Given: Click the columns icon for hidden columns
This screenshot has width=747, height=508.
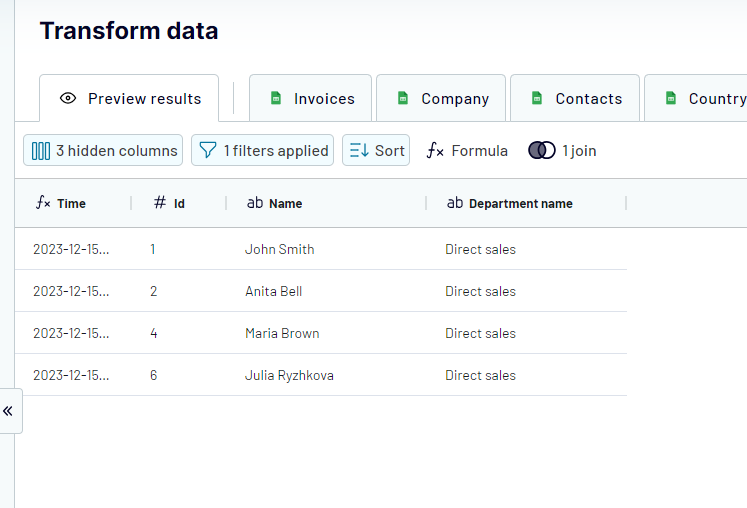Looking at the screenshot, I should coord(41,151).
